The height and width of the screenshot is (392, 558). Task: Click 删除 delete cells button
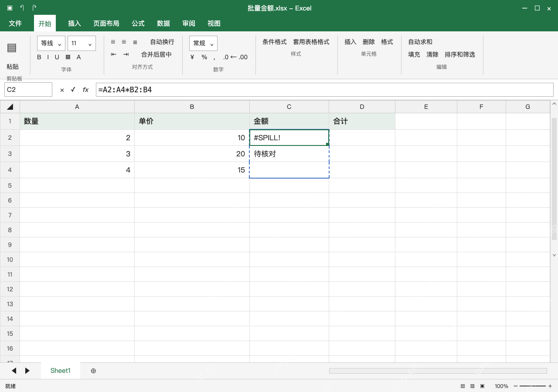[369, 42]
